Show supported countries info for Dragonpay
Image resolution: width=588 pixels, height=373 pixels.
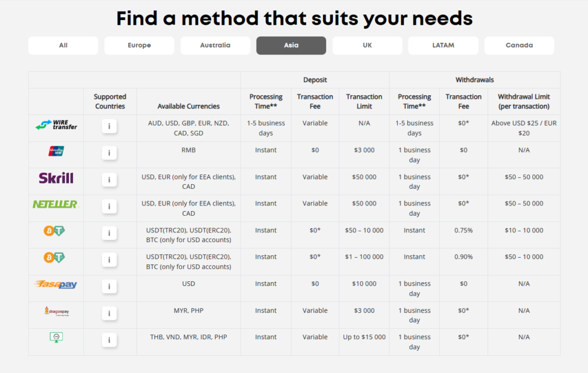pyautogui.click(x=109, y=313)
